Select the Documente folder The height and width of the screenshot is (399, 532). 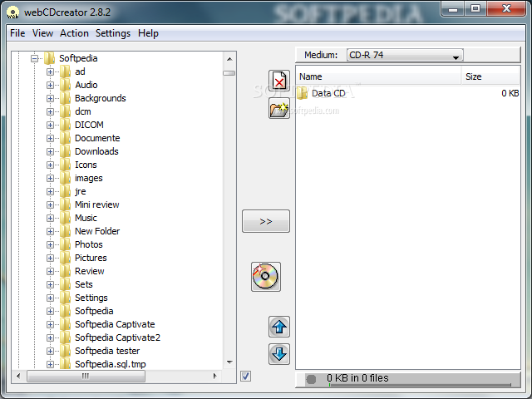coord(97,138)
